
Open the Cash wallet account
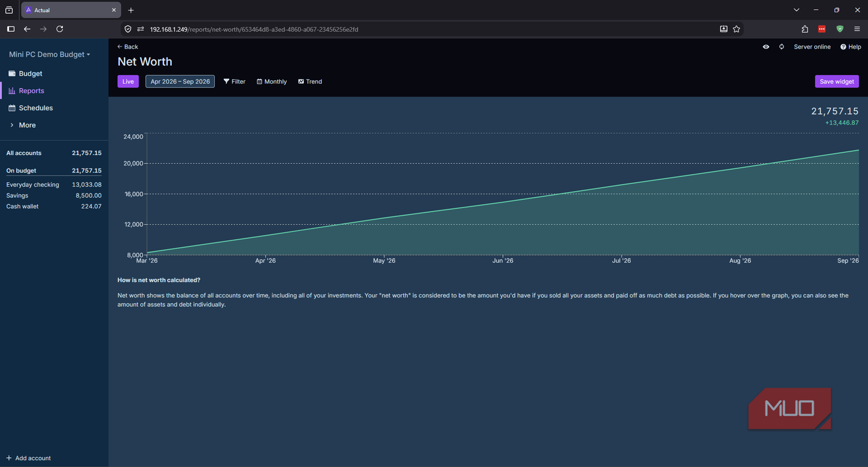(54, 207)
